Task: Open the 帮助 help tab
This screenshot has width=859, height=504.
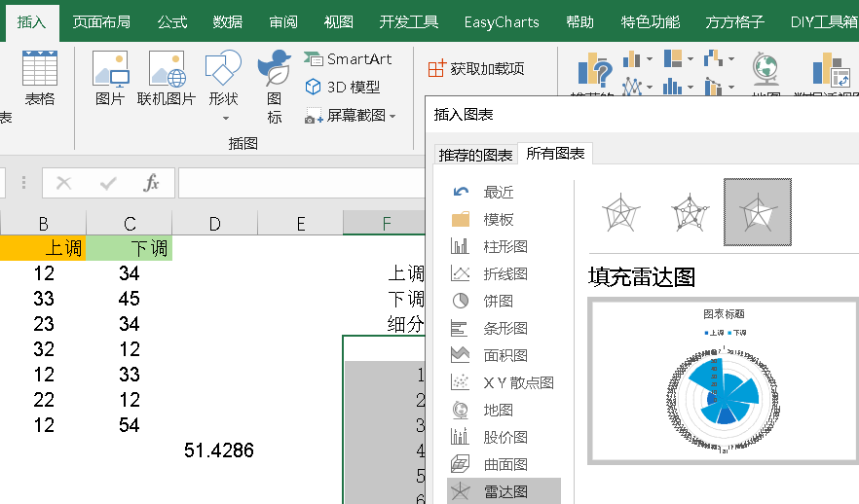Action: pos(579,21)
